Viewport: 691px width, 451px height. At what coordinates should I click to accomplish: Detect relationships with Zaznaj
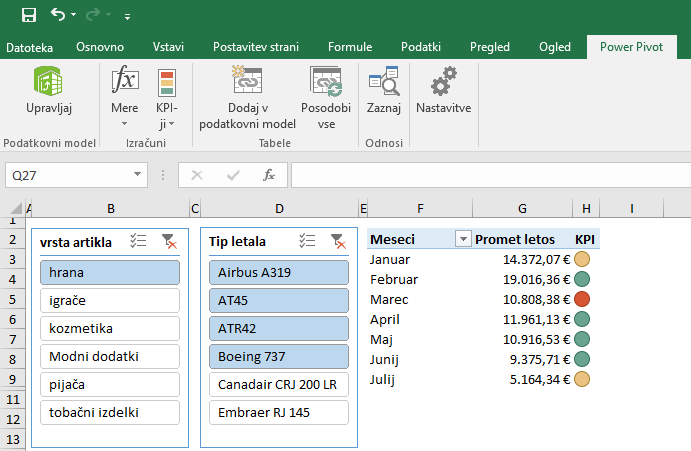tap(384, 91)
